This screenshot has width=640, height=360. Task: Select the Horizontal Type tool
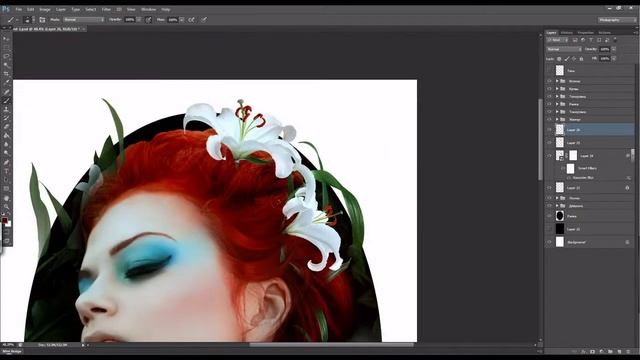point(6,171)
